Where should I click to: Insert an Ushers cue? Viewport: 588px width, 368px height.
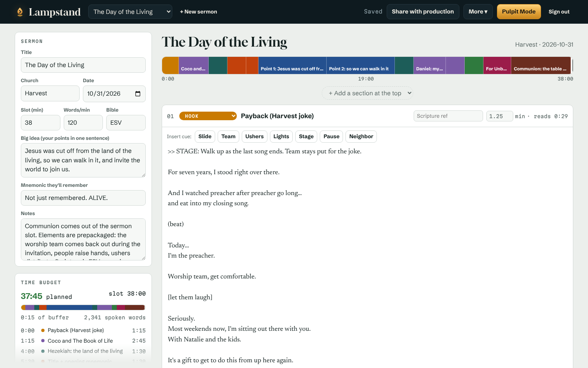point(254,137)
